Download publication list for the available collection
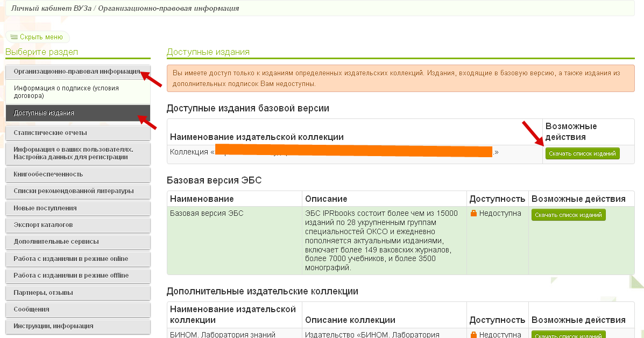 [582, 154]
